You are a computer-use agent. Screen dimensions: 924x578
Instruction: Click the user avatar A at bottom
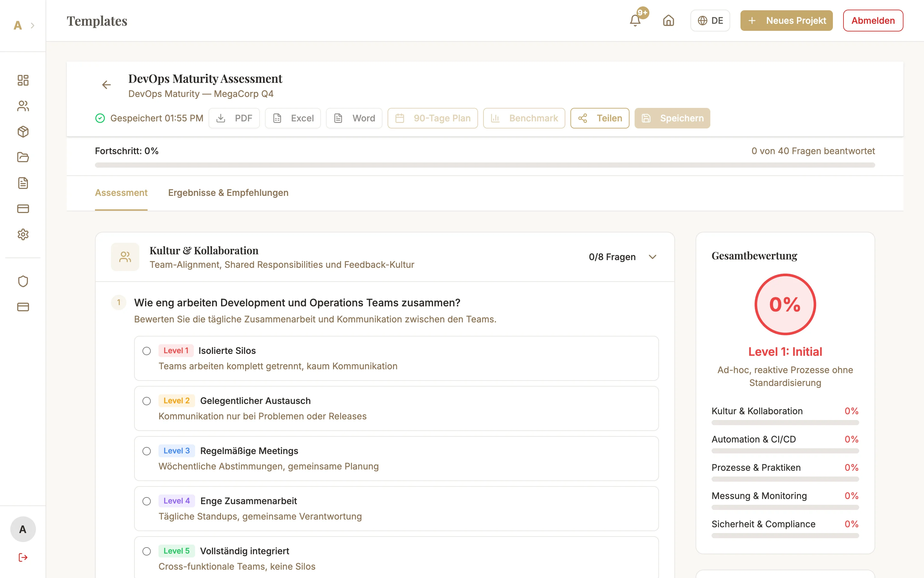tap(23, 530)
